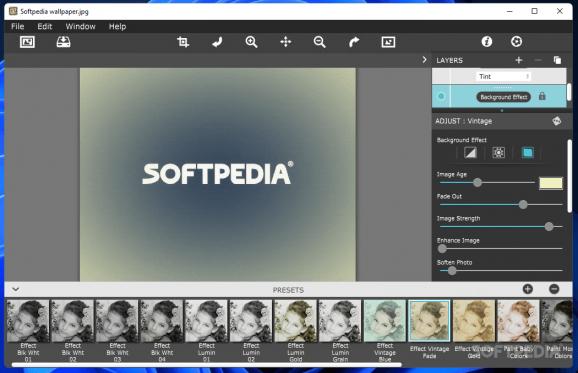Select the contrast background effect icon
This screenshot has width=578, height=373.
(x=470, y=153)
